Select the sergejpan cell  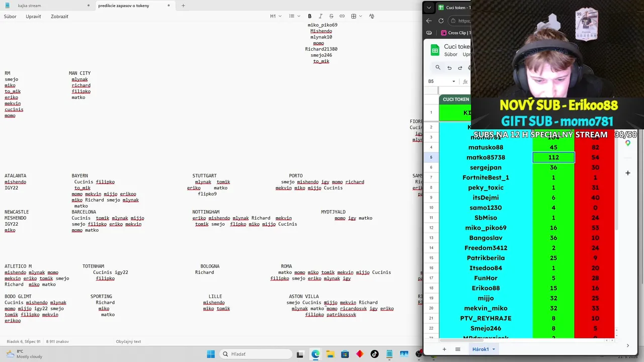click(486, 167)
